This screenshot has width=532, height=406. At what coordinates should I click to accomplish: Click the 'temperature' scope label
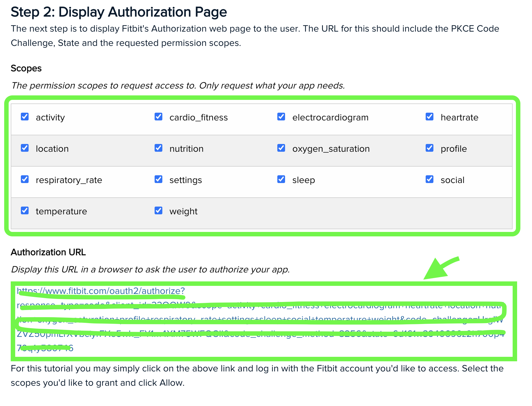click(61, 211)
